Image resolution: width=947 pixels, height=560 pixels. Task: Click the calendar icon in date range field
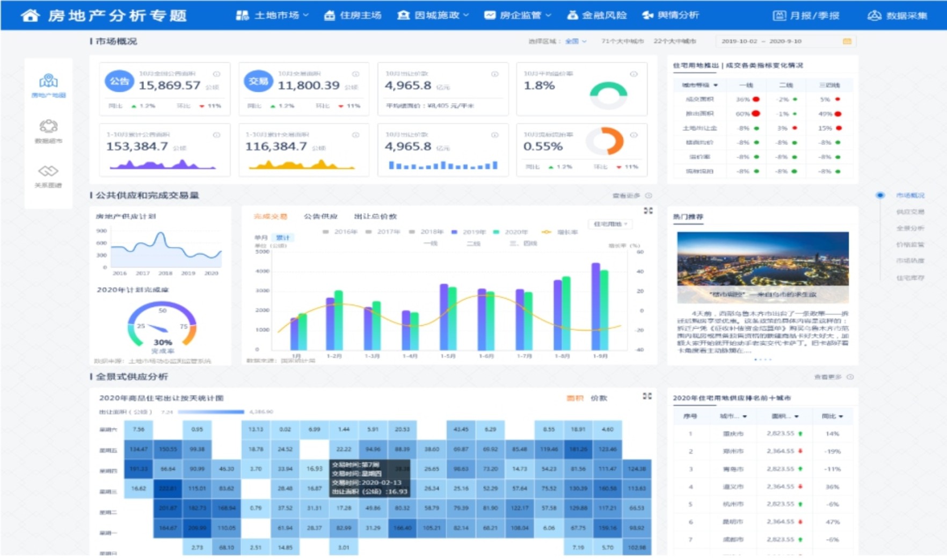click(847, 41)
